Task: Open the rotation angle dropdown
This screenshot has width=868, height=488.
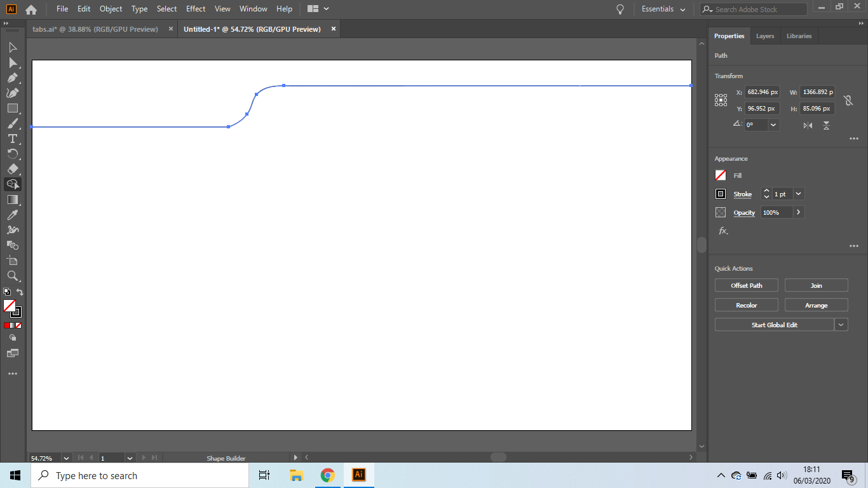Action: click(773, 124)
